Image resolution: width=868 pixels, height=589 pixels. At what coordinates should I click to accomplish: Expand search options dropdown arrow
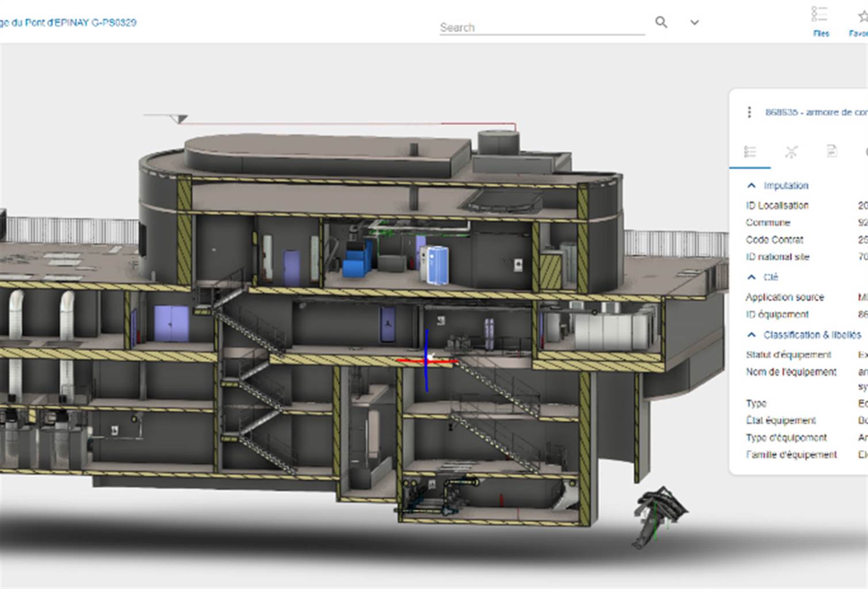(x=694, y=22)
